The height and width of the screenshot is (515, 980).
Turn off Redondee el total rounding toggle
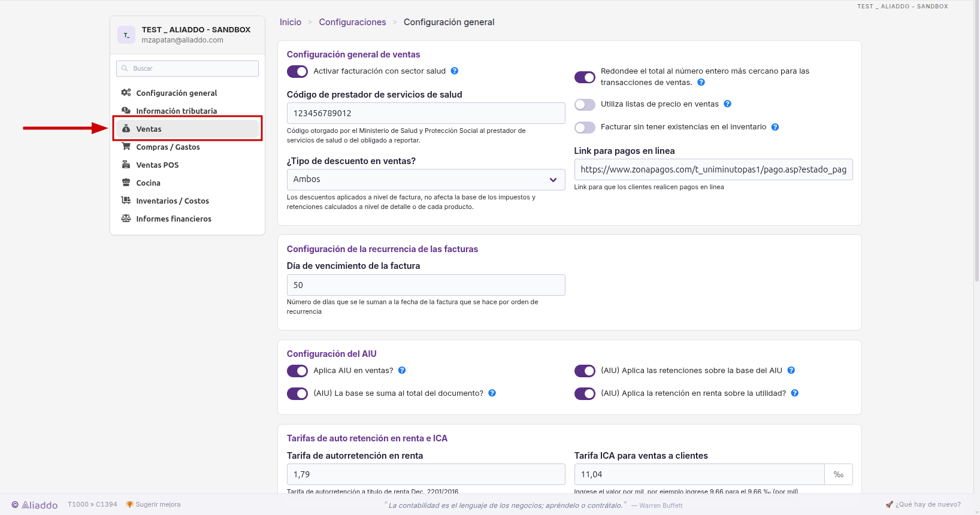[x=585, y=77]
